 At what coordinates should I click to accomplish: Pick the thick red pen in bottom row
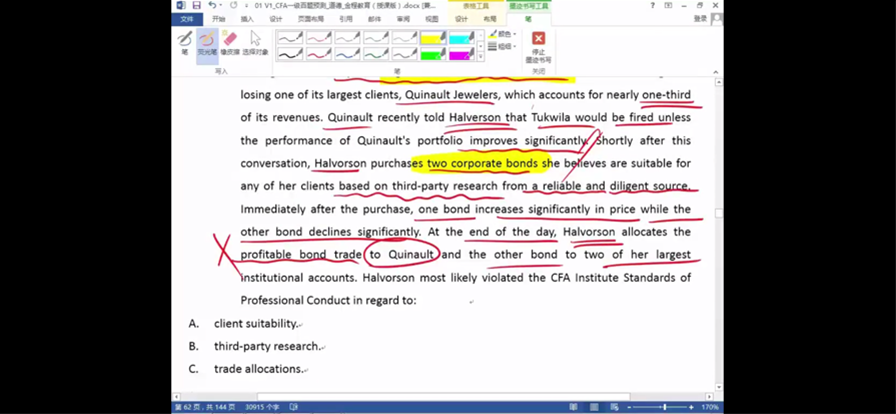click(x=319, y=54)
